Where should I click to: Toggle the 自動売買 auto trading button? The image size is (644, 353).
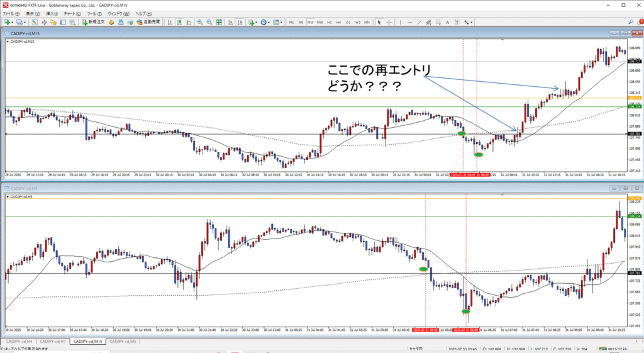[x=148, y=22]
